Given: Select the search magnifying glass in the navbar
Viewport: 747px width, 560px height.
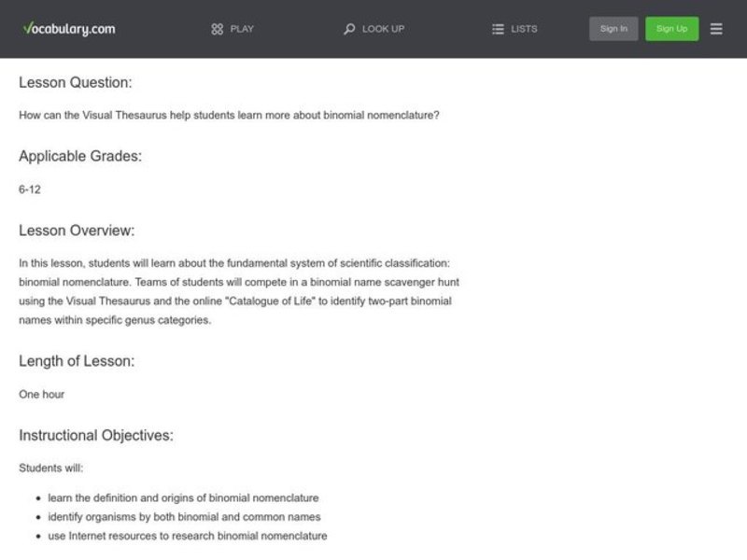Looking at the screenshot, I should point(349,29).
